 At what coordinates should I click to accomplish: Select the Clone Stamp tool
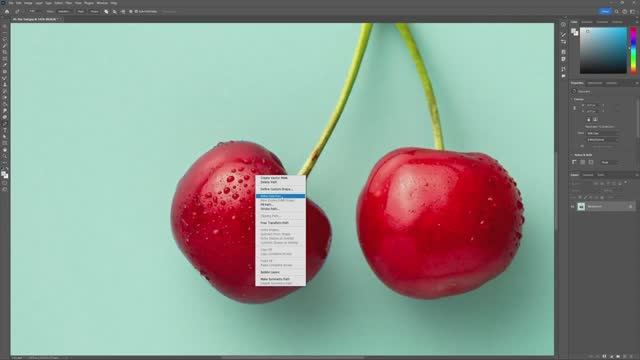click(5, 84)
